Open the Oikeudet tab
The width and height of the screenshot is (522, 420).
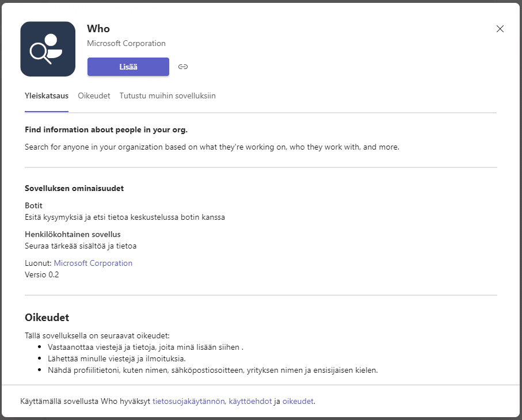94,96
